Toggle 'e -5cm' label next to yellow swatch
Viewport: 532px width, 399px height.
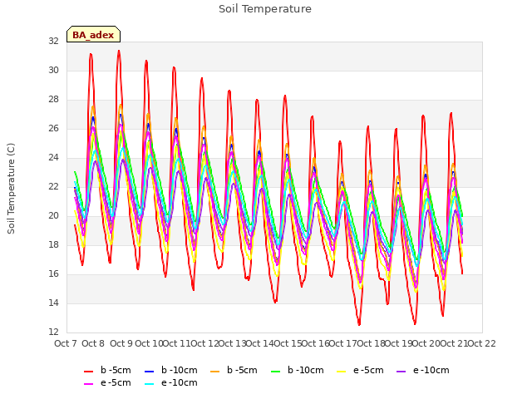click(368, 370)
